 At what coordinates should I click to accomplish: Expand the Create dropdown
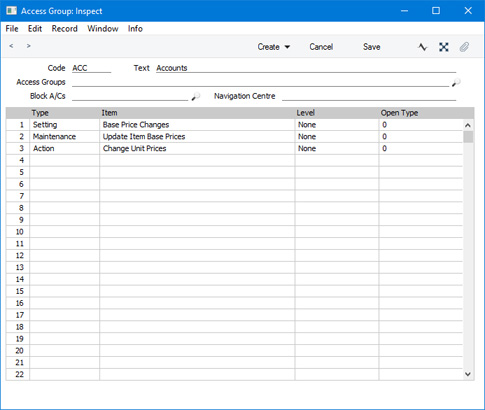click(x=274, y=47)
